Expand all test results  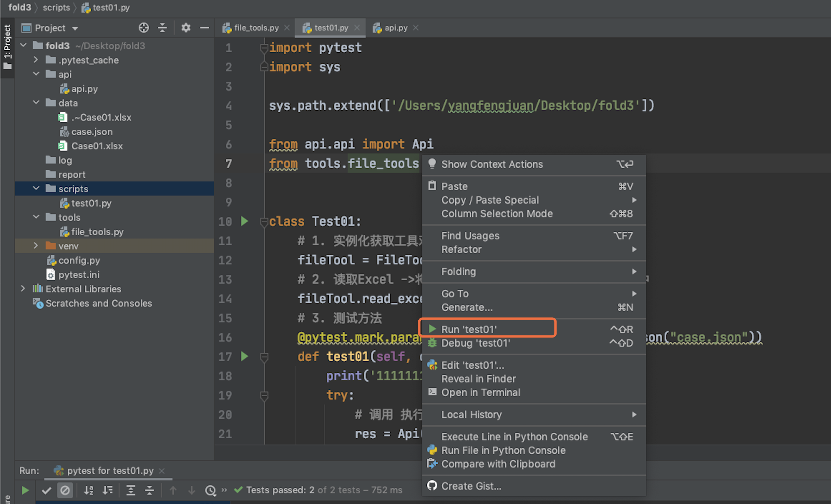pyautogui.click(x=131, y=491)
